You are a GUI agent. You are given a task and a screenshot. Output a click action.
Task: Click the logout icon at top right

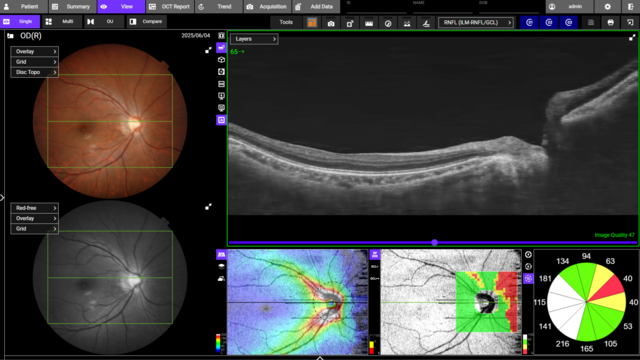pyautogui.click(x=631, y=7)
